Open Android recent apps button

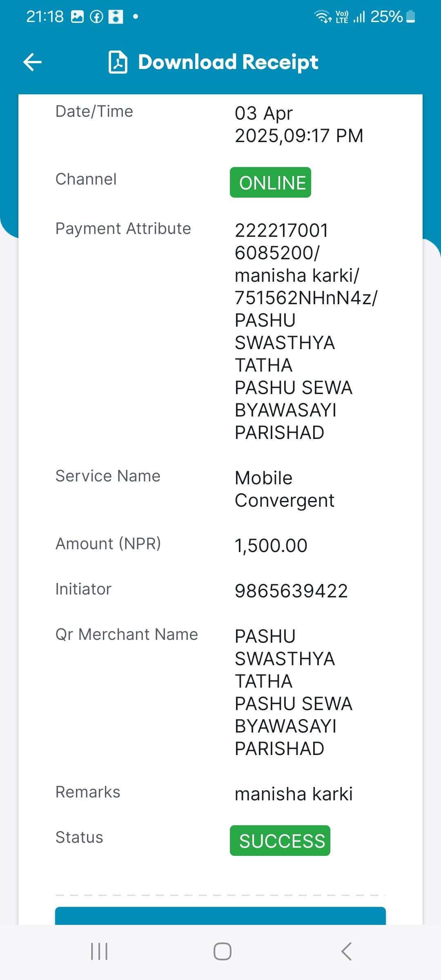pyautogui.click(x=99, y=951)
